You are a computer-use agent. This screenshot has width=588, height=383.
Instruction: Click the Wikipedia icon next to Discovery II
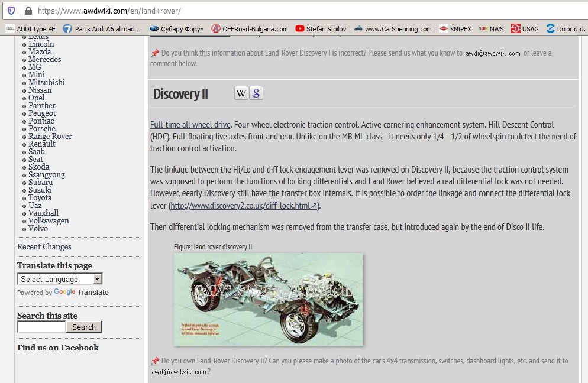pos(241,93)
